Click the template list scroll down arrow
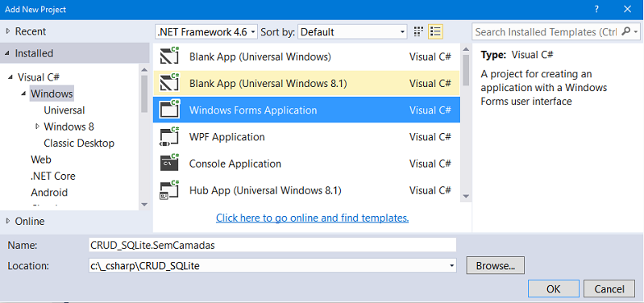This screenshot has height=303, width=644. click(466, 197)
